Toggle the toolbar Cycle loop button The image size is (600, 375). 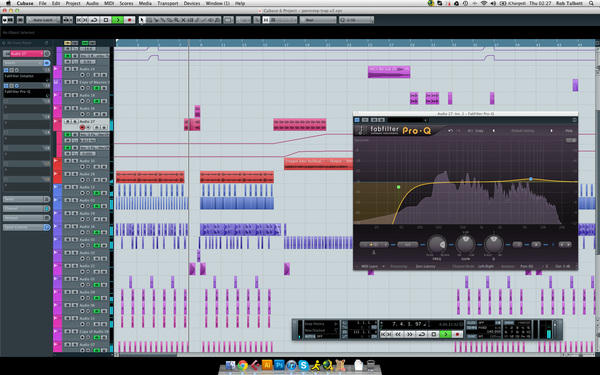pos(94,20)
